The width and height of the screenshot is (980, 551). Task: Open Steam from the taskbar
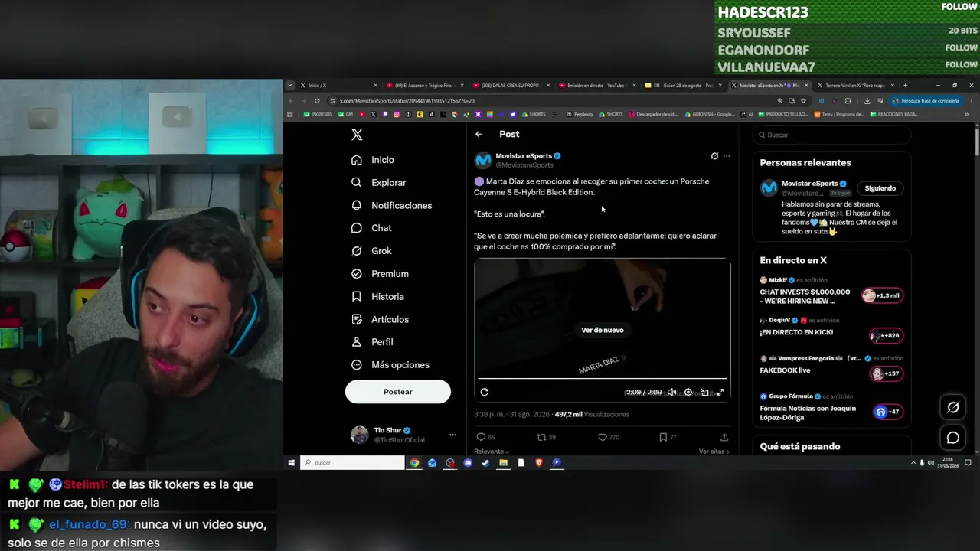(x=485, y=463)
